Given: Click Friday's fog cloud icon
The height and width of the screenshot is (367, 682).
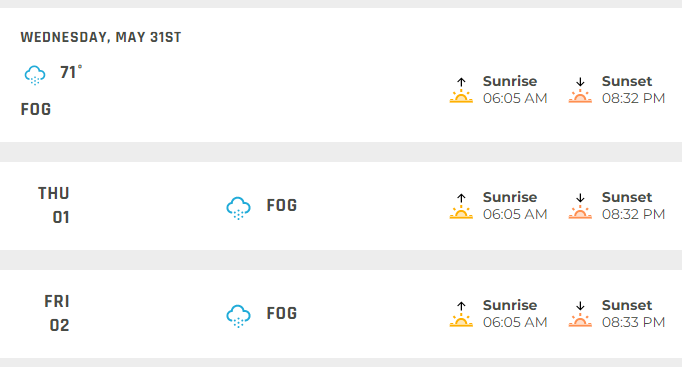Looking at the screenshot, I should point(238,316).
